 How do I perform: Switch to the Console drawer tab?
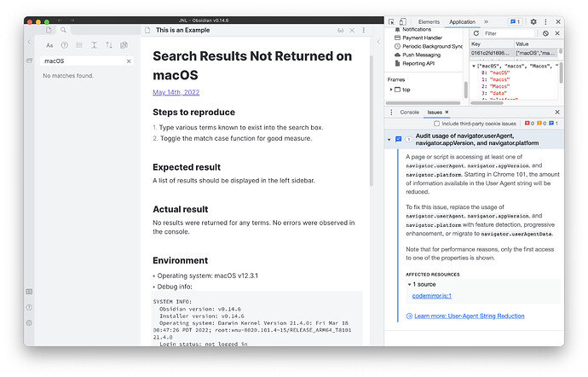coord(410,113)
